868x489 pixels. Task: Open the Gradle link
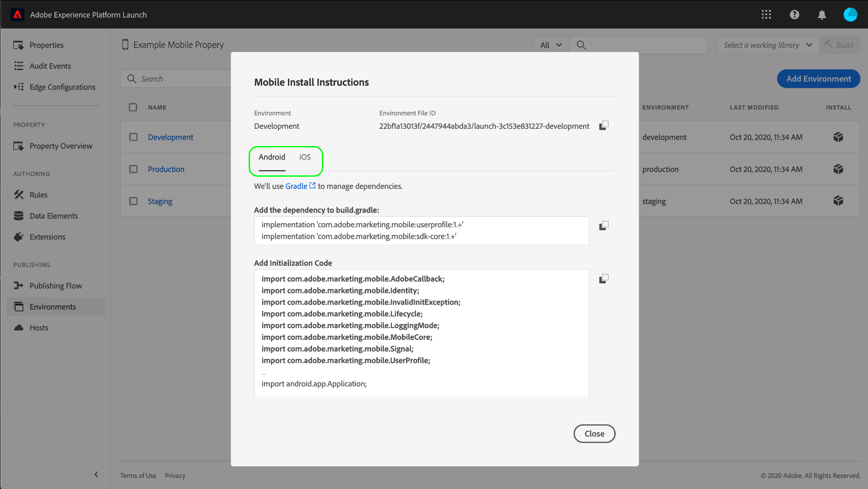click(297, 186)
